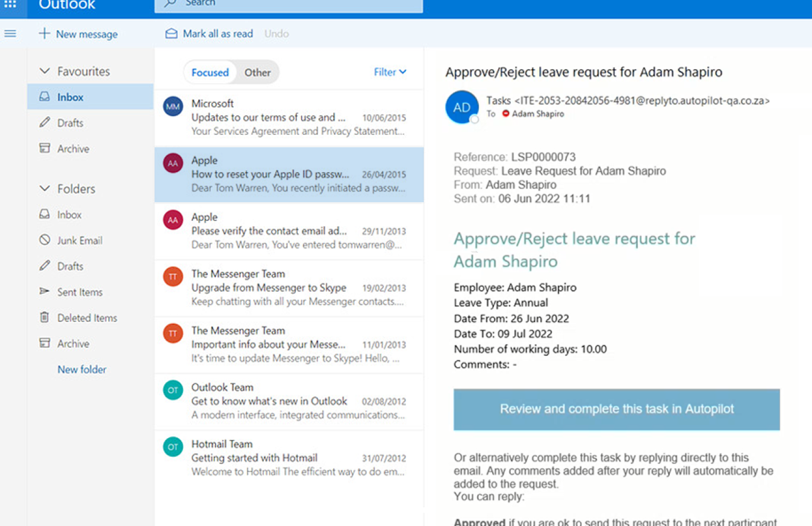Toggle the hamburger navigation menu
Screen dimensions: 812x526
(10, 34)
